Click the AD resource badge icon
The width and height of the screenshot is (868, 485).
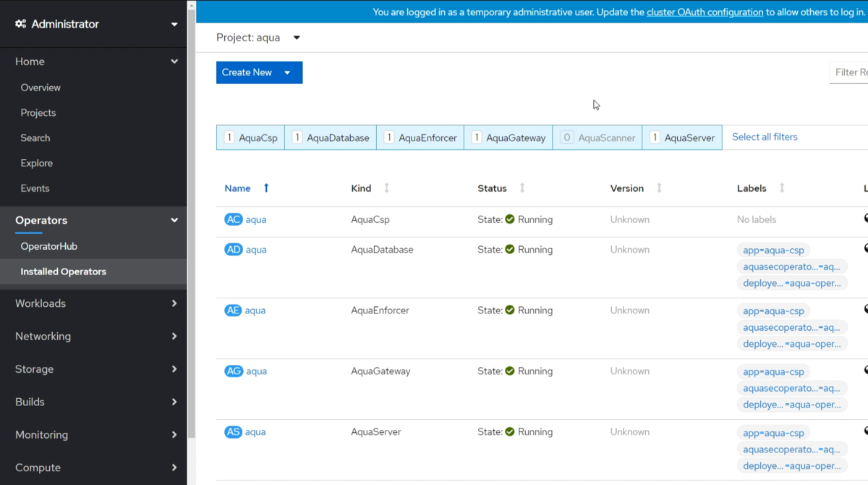233,250
